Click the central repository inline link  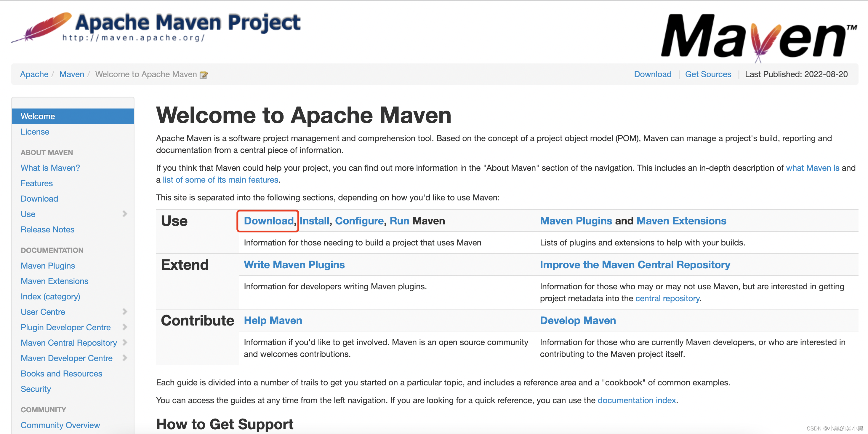667,299
